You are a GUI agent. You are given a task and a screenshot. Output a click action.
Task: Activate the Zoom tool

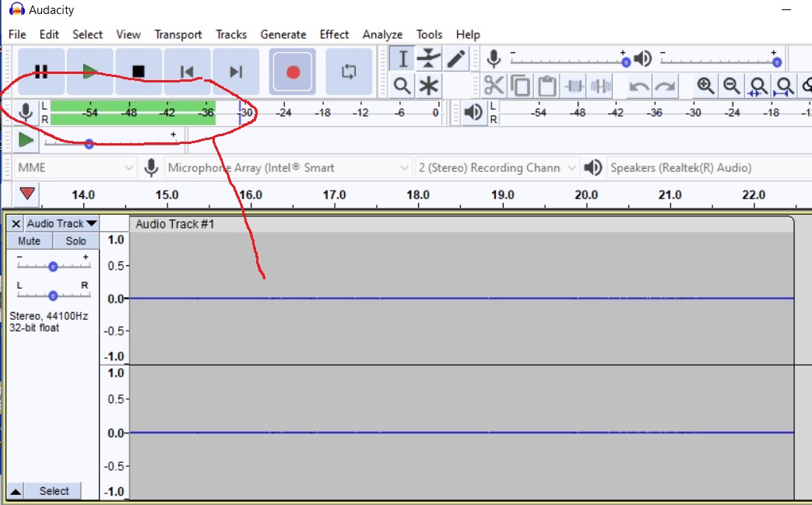(402, 86)
